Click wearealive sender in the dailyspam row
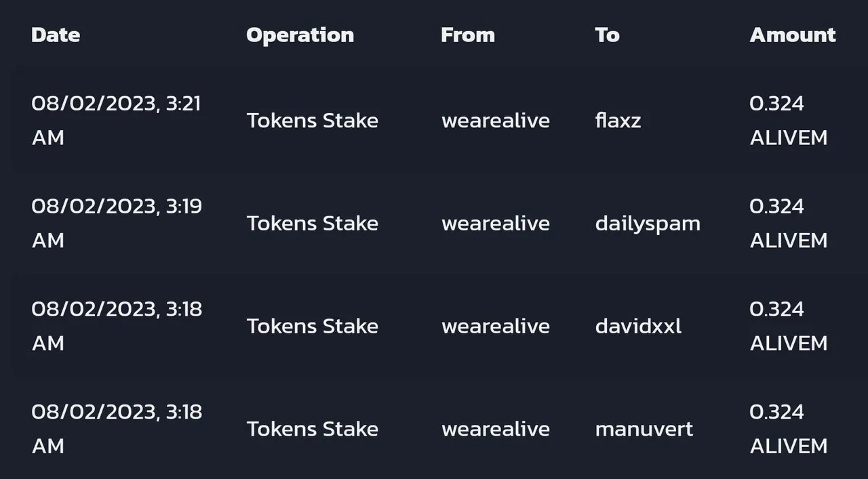Image resolution: width=868 pixels, height=479 pixels. pos(496,224)
